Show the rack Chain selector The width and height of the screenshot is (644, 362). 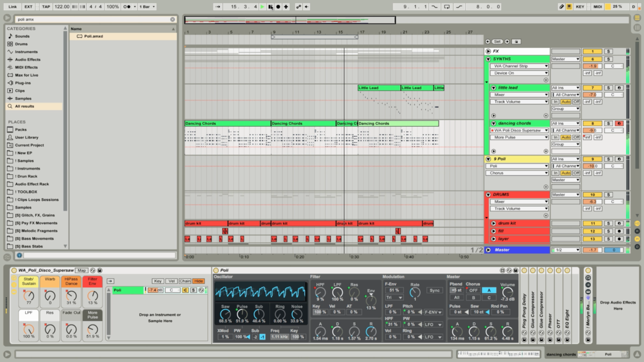tap(185, 281)
